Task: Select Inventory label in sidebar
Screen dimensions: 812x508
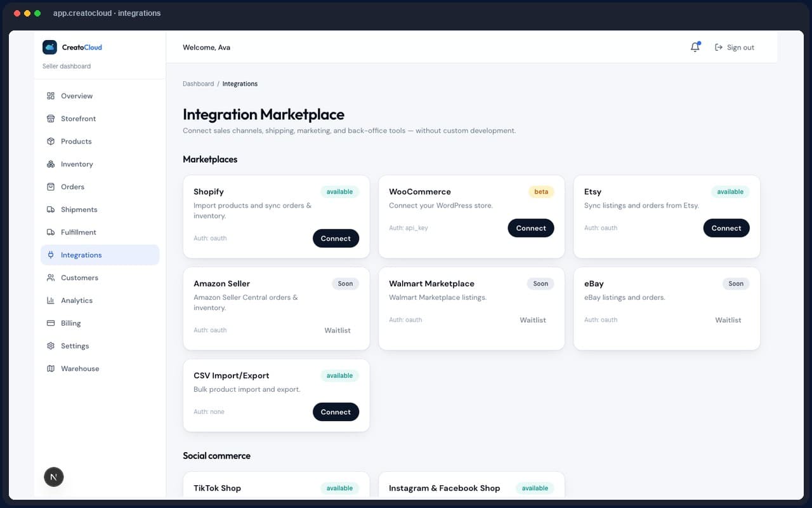Action: click(77, 164)
